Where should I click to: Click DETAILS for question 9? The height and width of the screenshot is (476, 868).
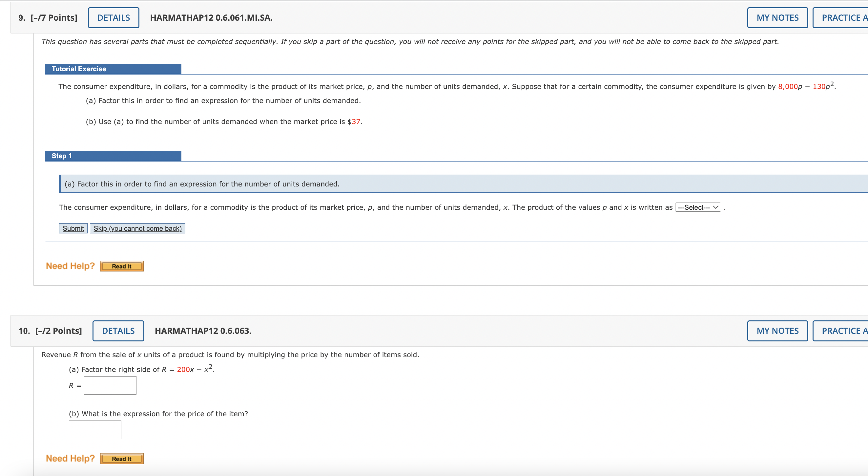(x=113, y=17)
